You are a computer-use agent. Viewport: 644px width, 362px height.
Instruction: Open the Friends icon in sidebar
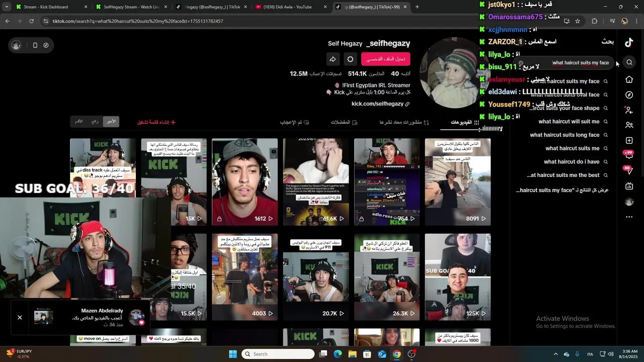click(x=629, y=125)
